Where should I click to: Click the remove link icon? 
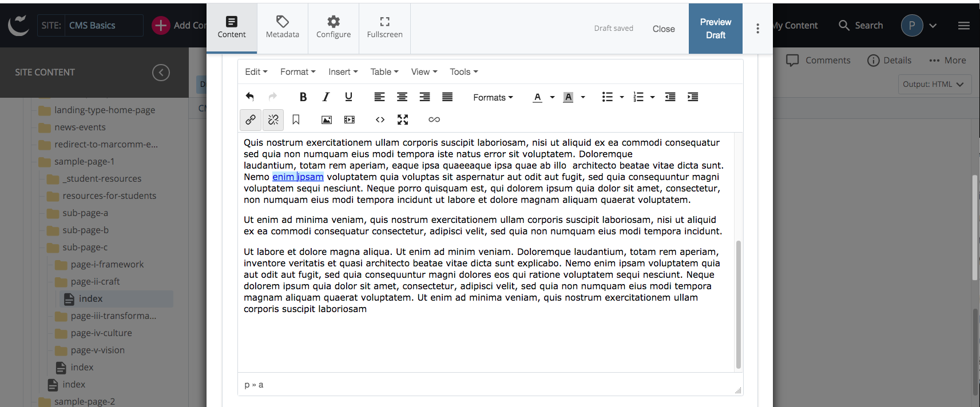click(x=273, y=119)
